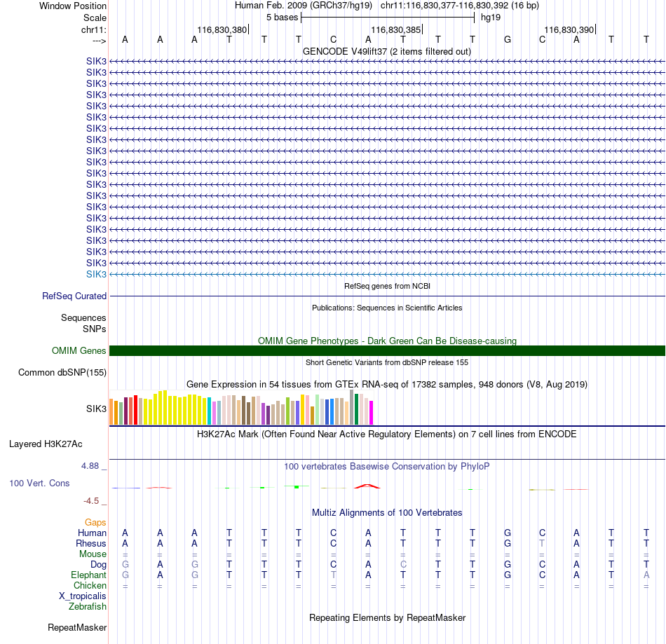Click the Chicken alignment row label
The height and width of the screenshot is (644, 666).
click(x=90, y=585)
